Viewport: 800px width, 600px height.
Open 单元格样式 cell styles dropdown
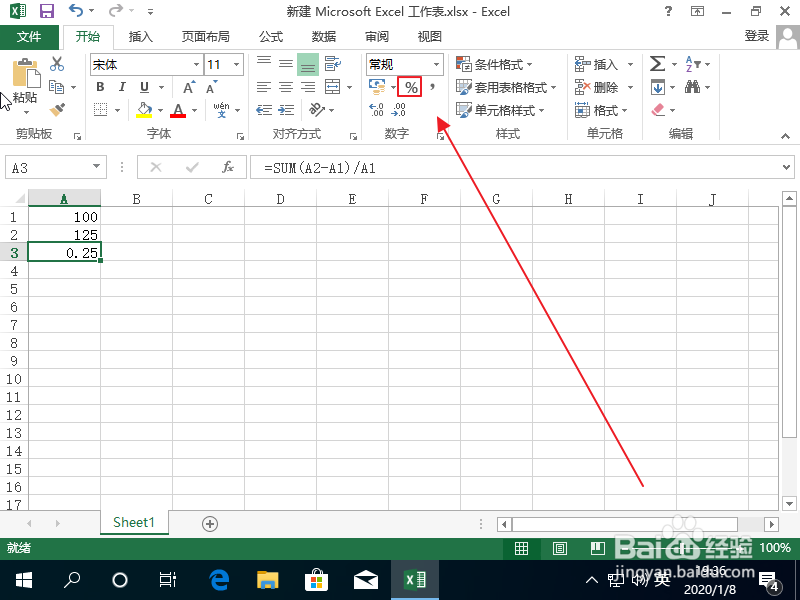pyautogui.click(x=500, y=110)
